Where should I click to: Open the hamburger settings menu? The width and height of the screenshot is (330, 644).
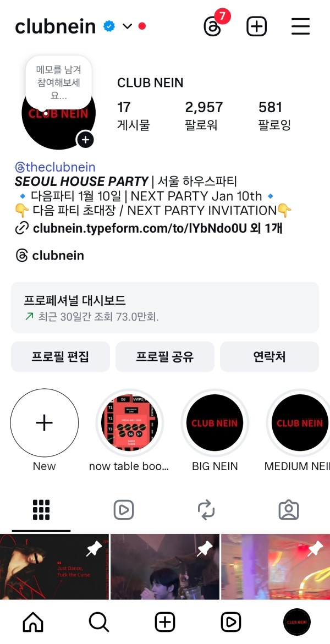click(x=300, y=26)
